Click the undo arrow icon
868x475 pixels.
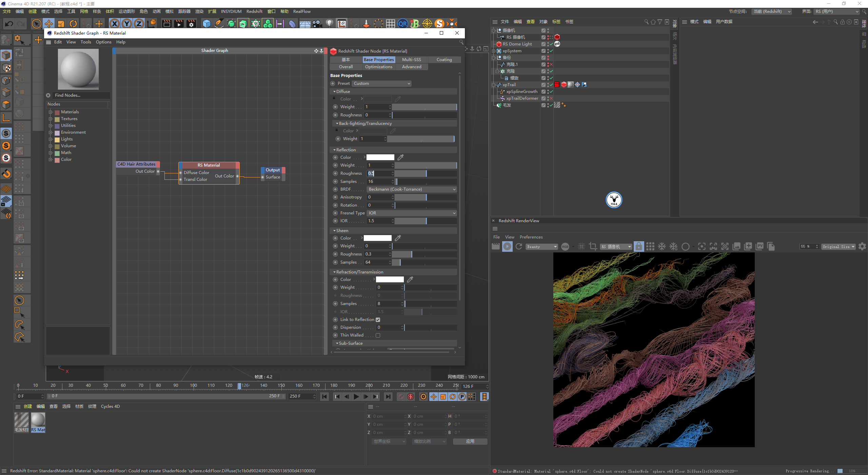(x=9, y=24)
